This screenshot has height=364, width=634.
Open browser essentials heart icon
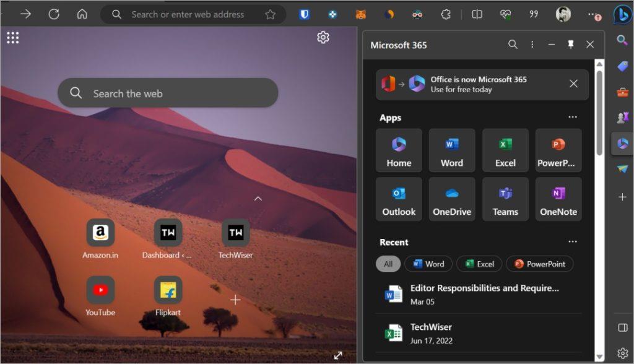505,15
